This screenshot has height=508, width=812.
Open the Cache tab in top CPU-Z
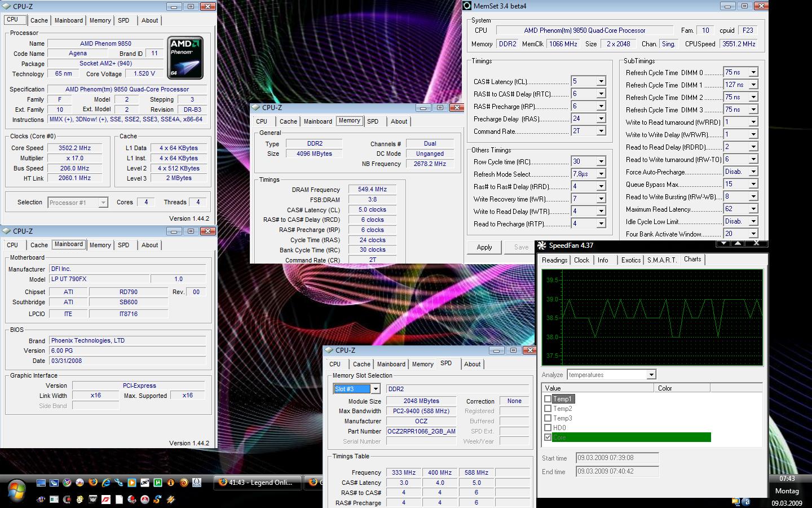point(39,20)
